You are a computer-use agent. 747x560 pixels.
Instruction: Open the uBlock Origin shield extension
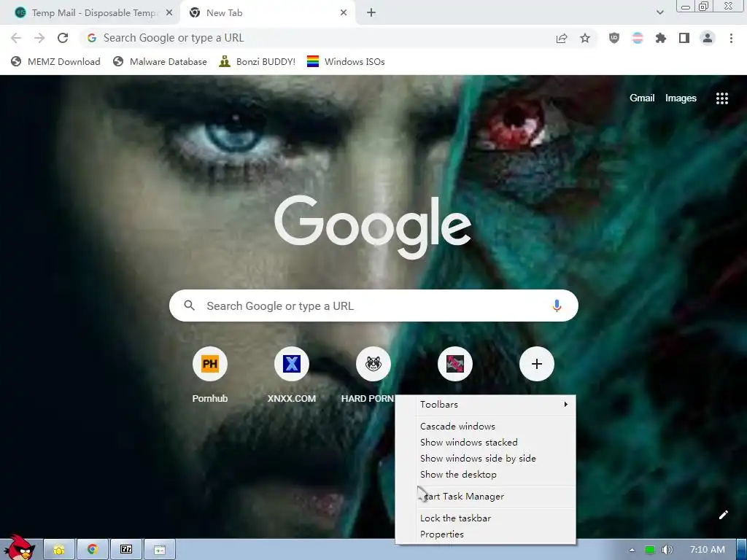click(614, 38)
